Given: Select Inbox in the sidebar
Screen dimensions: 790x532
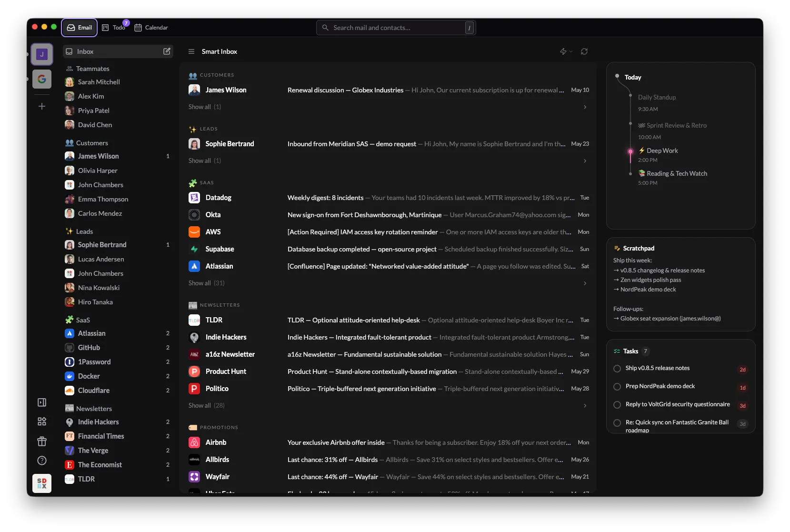Looking at the screenshot, I should 118,51.
